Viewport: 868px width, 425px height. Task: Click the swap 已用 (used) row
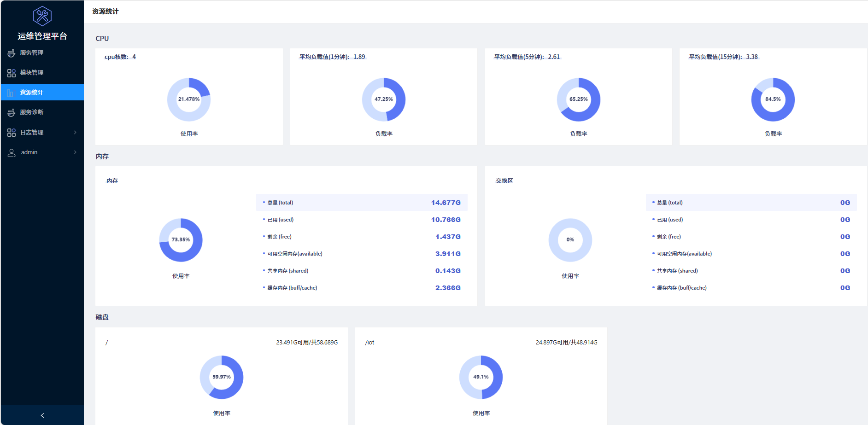pos(751,220)
